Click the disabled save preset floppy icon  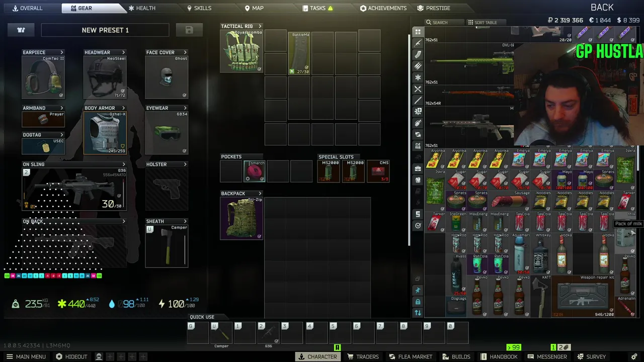189,30
